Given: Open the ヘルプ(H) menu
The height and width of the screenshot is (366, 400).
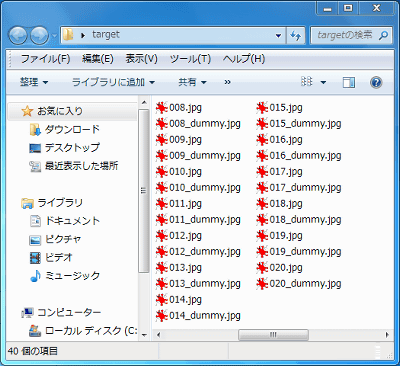Looking at the screenshot, I should pyautogui.click(x=244, y=59).
